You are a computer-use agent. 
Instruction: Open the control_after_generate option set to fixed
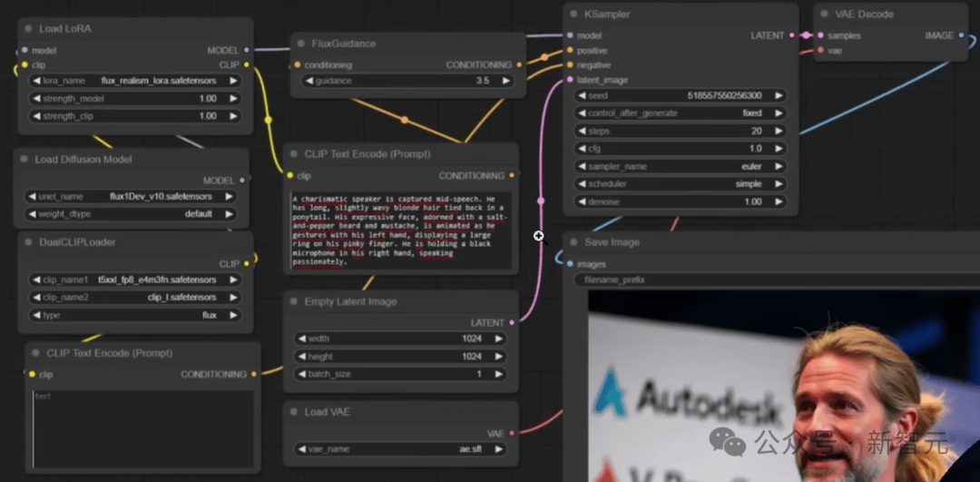coord(680,113)
